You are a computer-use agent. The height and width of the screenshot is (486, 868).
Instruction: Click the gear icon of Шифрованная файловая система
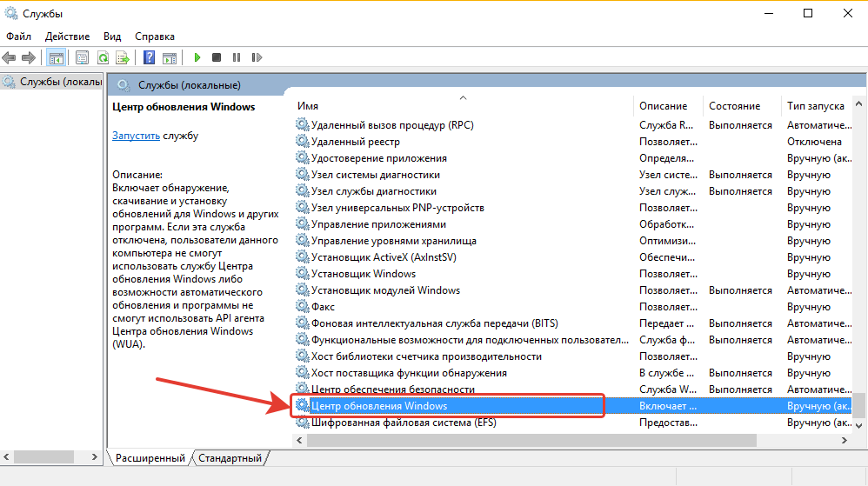302,423
